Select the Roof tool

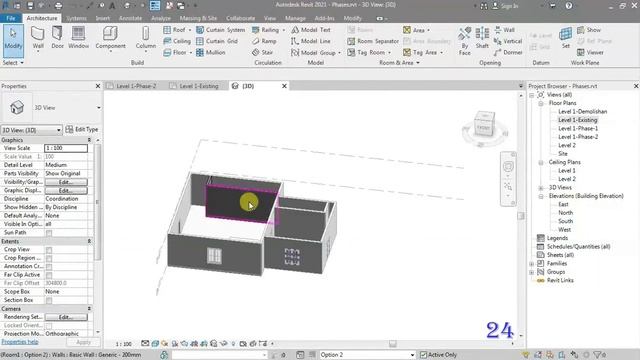pyautogui.click(x=177, y=30)
